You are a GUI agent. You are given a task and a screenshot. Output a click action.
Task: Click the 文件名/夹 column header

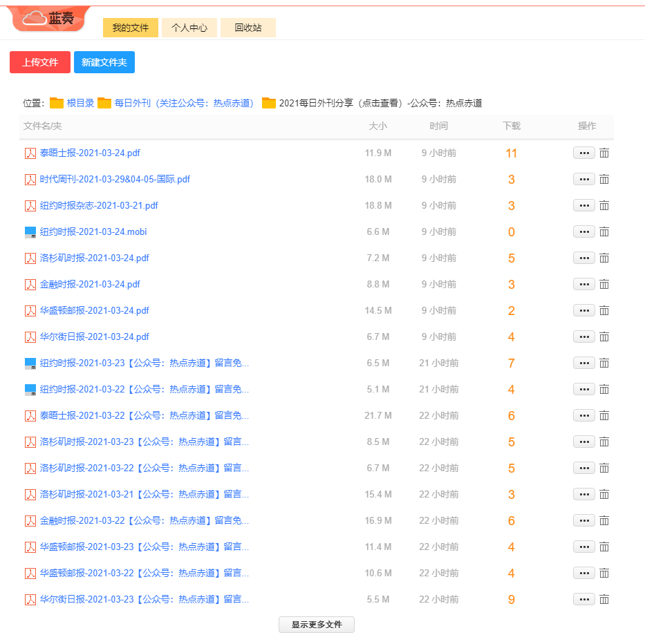(x=43, y=126)
